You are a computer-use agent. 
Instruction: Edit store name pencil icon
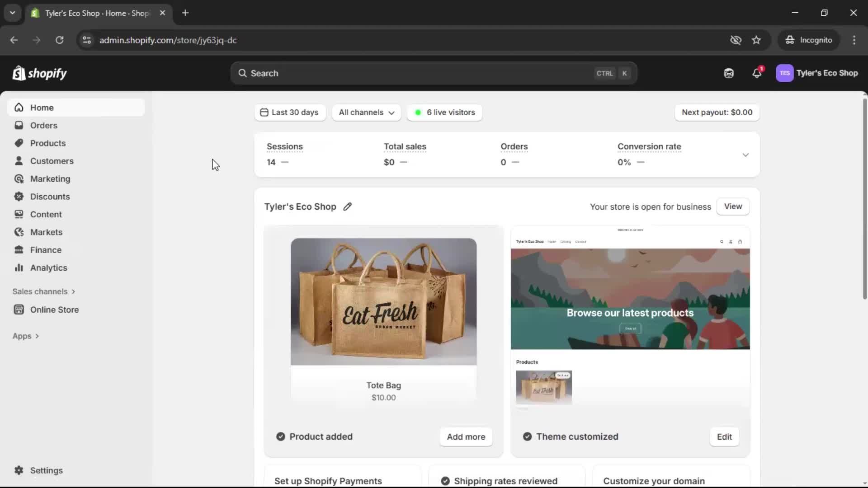(x=347, y=206)
